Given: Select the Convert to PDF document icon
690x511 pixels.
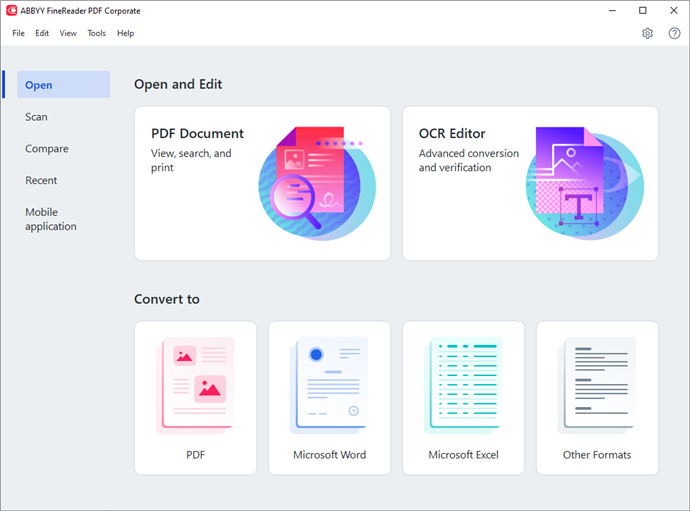Looking at the screenshot, I should pos(195,386).
